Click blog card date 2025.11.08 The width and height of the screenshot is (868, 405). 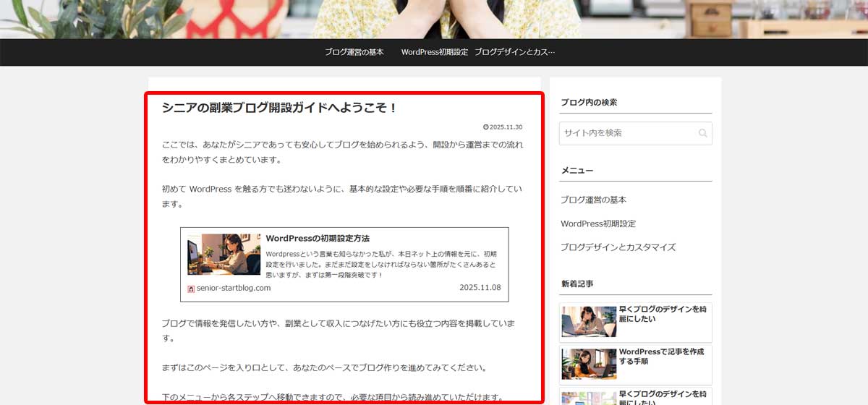click(x=480, y=288)
